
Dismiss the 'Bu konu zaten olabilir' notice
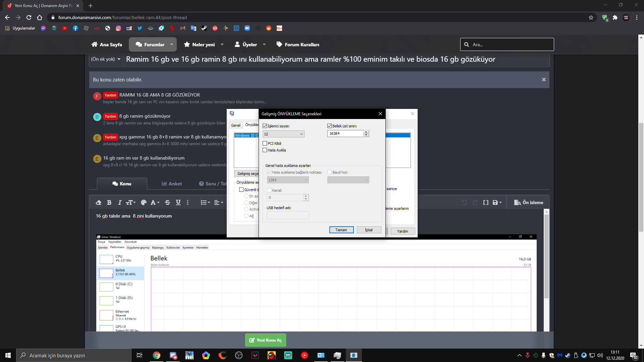[x=544, y=80]
